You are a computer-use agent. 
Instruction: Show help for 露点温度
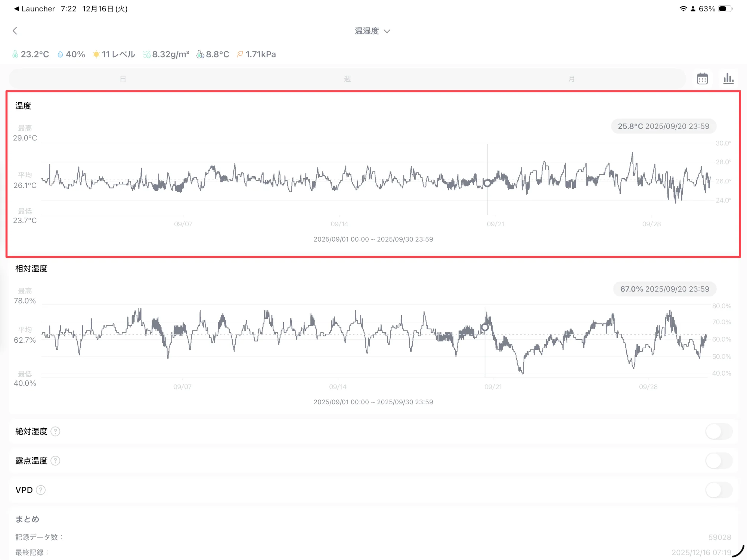pyautogui.click(x=55, y=461)
